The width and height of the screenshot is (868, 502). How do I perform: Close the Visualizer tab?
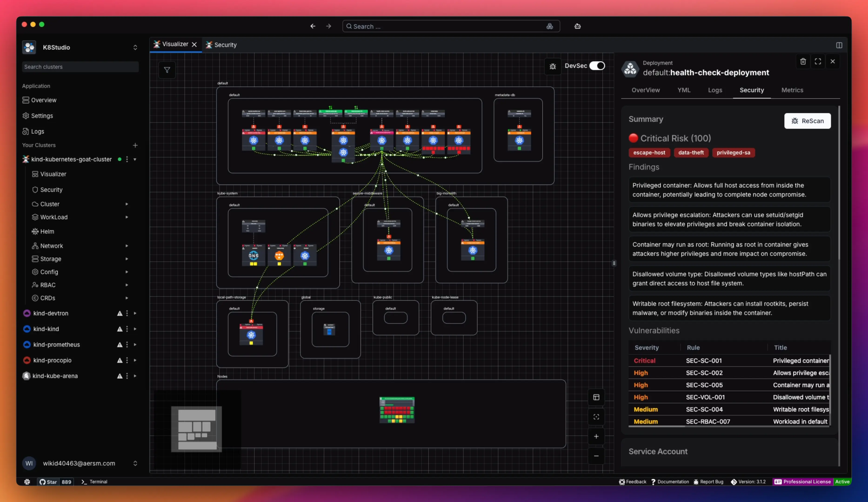(x=194, y=45)
